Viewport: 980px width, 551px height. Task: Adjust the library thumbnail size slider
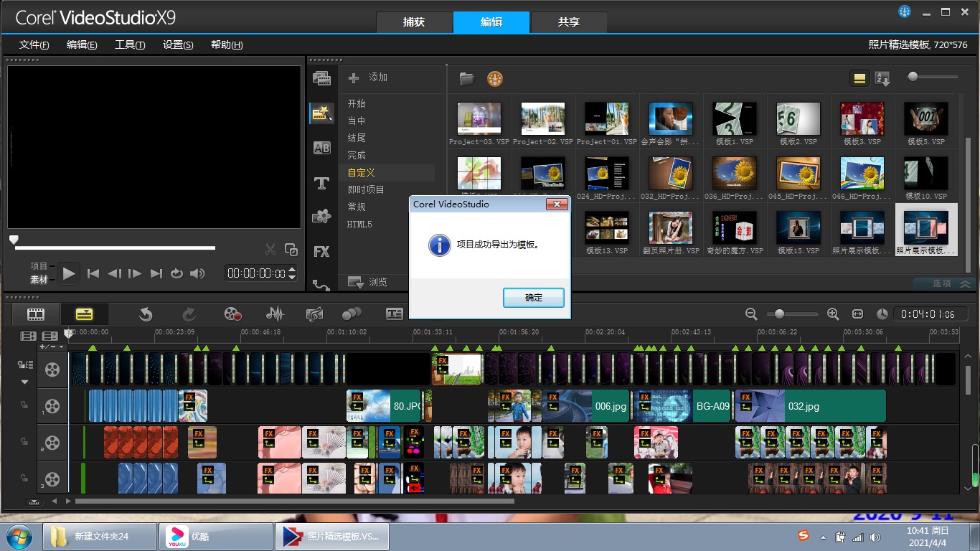click(913, 76)
